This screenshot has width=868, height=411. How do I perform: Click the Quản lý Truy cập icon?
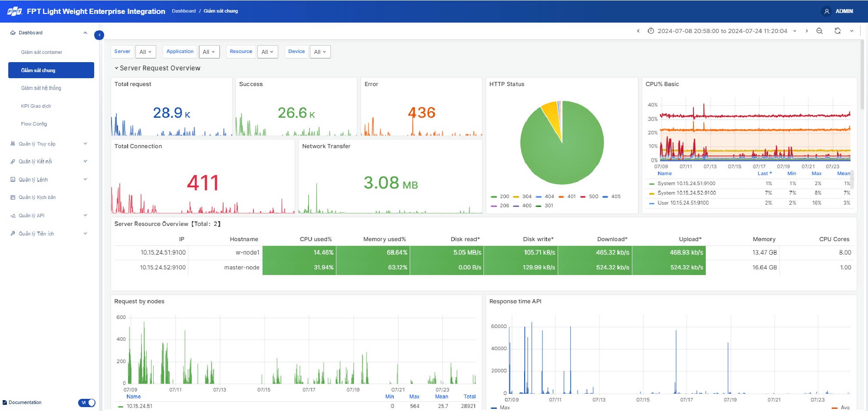click(13, 144)
